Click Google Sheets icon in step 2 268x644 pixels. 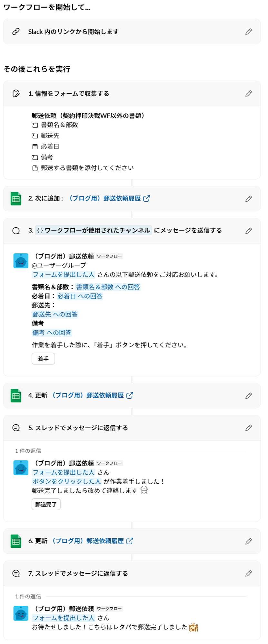click(16, 199)
